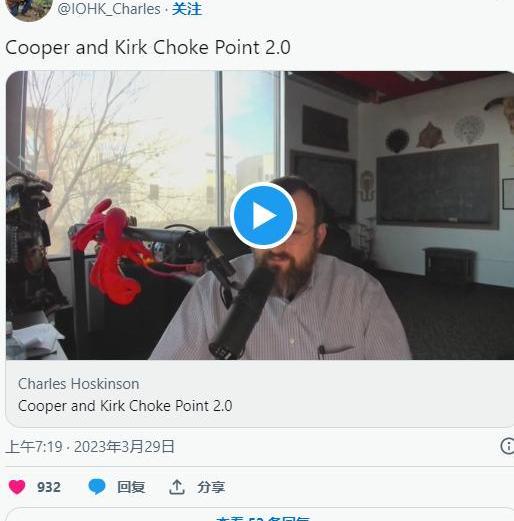This screenshot has width=514, height=521.
Task: Click the share upload arrow icon
Action: pos(177,487)
